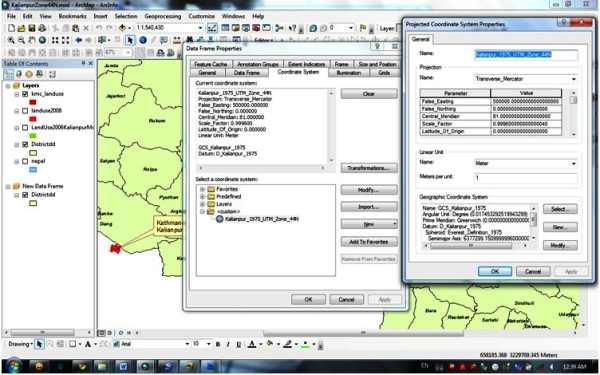The image size is (600, 375).
Task: Click the Save document icon
Action: [x=32, y=28]
